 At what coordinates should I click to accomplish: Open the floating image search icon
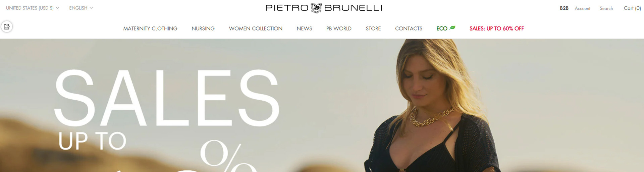pyautogui.click(x=7, y=26)
